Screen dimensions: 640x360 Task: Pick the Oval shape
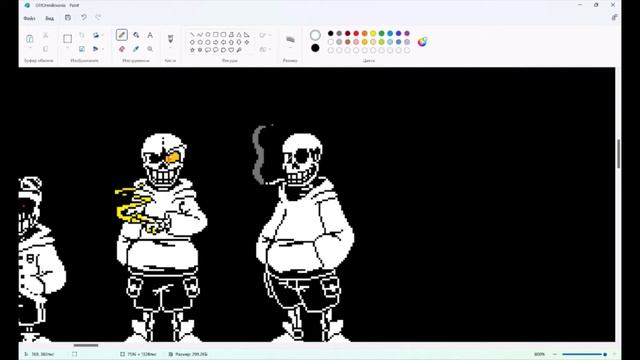(x=208, y=35)
